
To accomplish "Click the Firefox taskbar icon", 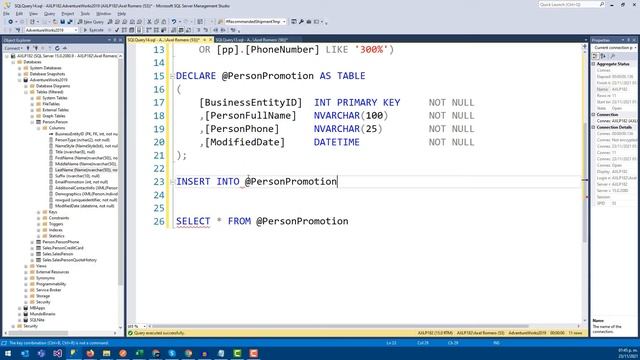I will point(90,353).
